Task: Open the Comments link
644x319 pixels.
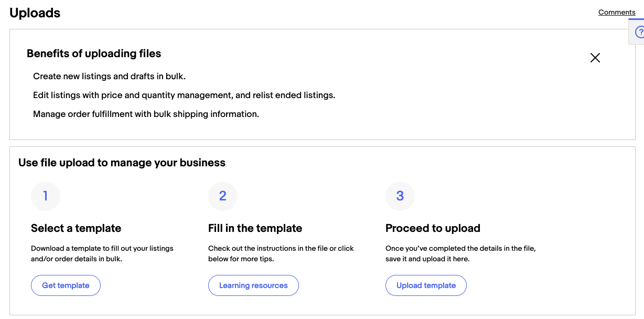Action: (x=617, y=12)
